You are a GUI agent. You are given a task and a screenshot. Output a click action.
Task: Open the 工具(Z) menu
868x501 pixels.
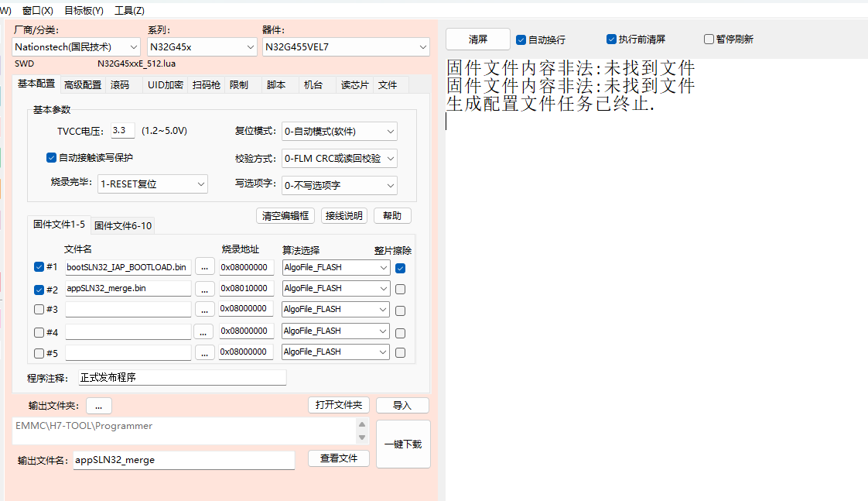pyautogui.click(x=129, y=11)
